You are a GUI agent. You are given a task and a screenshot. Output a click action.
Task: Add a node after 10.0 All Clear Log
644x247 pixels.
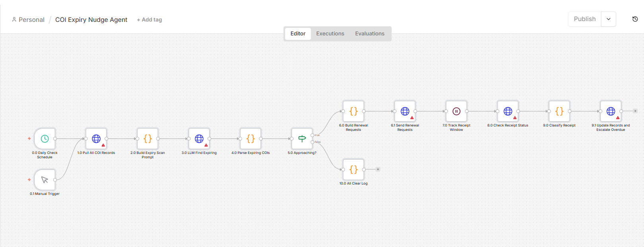[378, 169]
